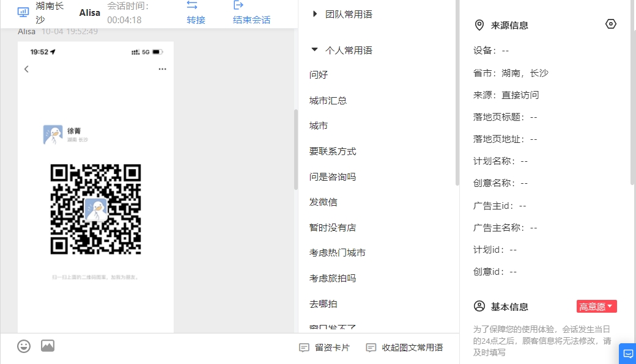This screenshot has height=364, width=636.
Task: Click the emoji smiley icon
Action: [24, 346]
